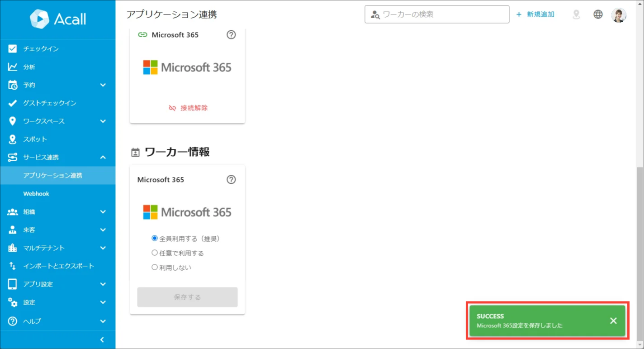Open the language globe icon
The image size is (644, 349).
point(598,14)
